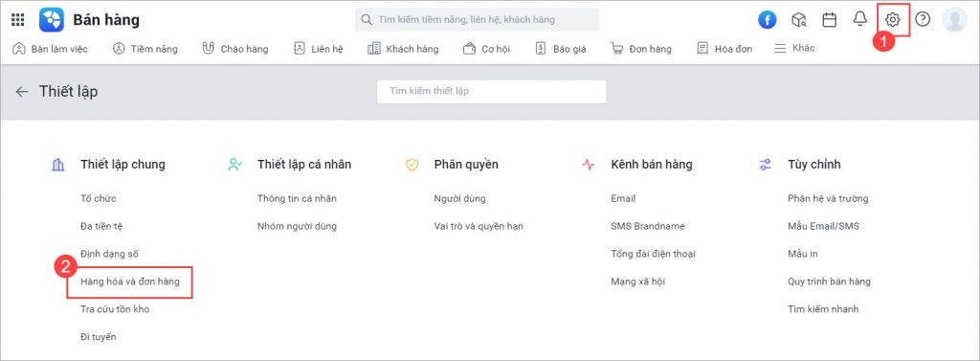Open Quy trình bán hàng setting
Screen dimensions: 980x361
830,282
